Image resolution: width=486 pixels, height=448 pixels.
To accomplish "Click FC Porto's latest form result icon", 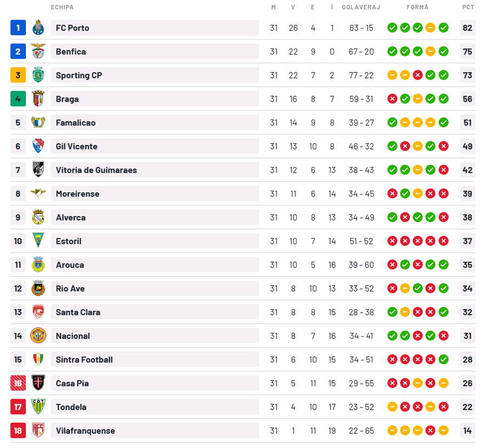I will point(444,28).
